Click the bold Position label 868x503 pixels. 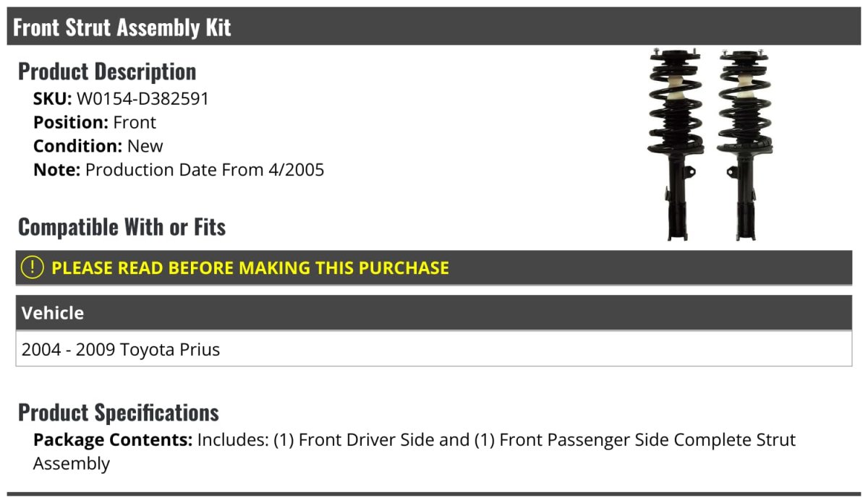click(71, 123)
